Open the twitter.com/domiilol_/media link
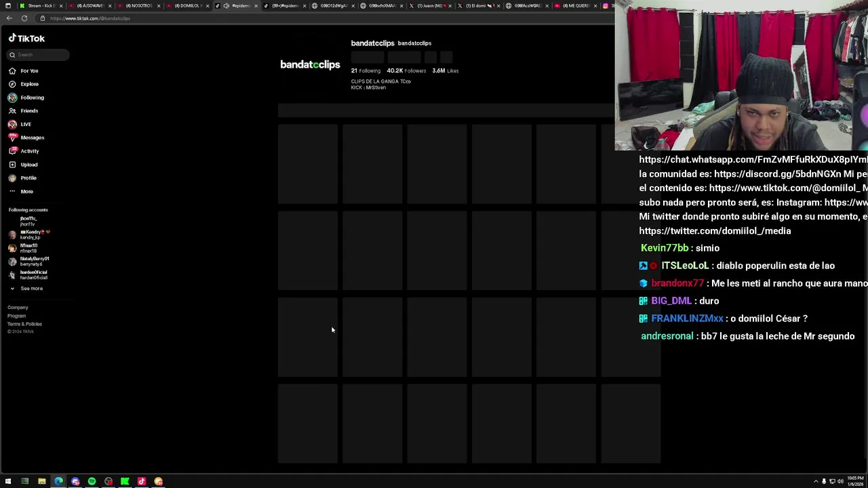Viewport: 868px width, 488px height. pos(715,231)
